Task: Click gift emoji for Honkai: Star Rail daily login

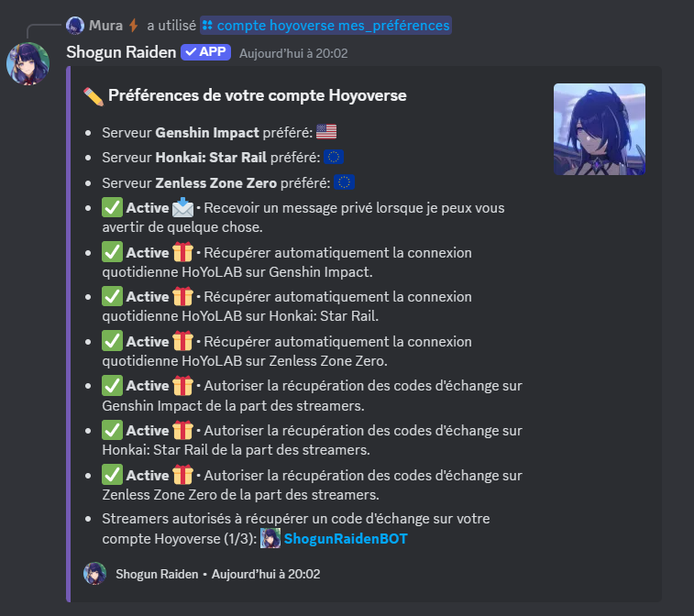Action: pyautogui.click(x=182, y=296)
